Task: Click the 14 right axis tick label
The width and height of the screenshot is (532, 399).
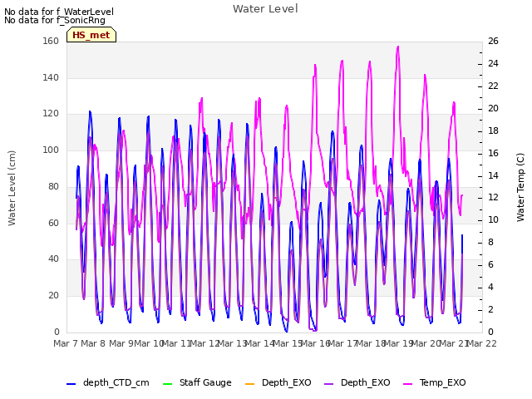Action: [x=493, y=175]
